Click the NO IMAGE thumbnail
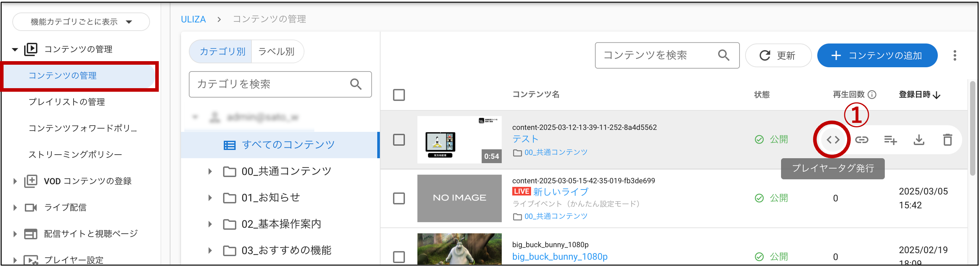Screen dimensions: 980x267 pos(459,198)
